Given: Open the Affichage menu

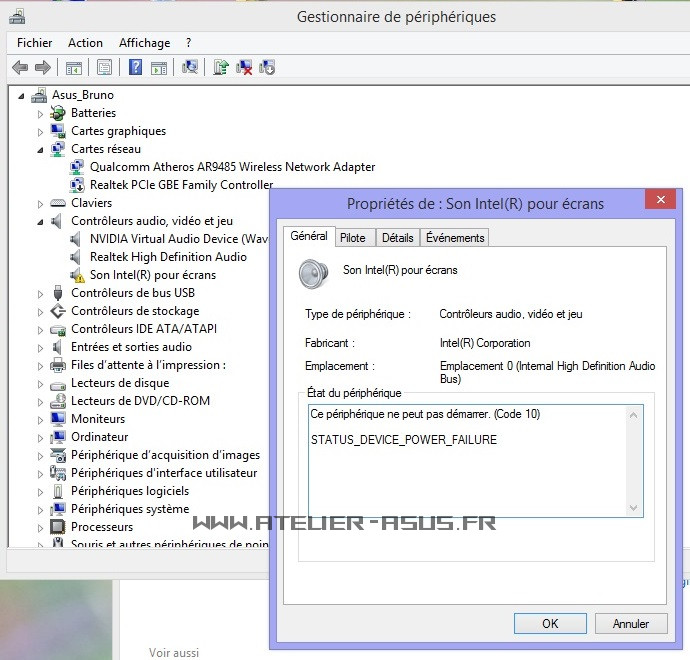Looking at the screenshot, I should 144,43.
